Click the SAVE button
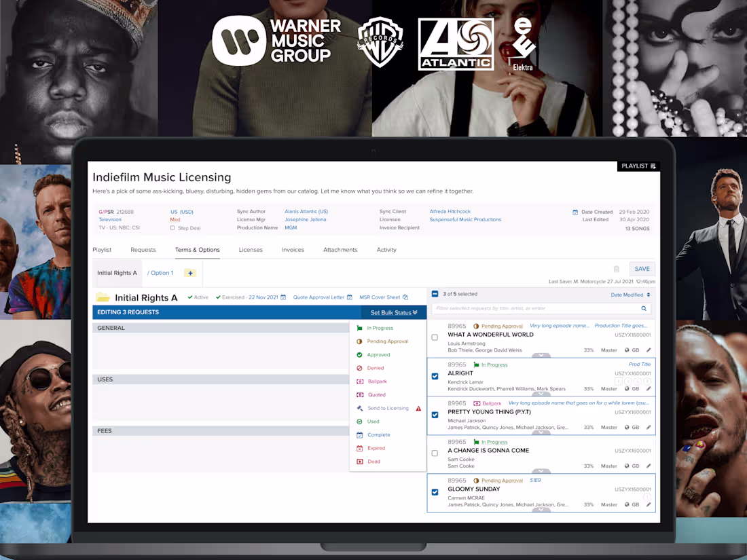This screenshot has width=747, height=560. coord(642,269)
